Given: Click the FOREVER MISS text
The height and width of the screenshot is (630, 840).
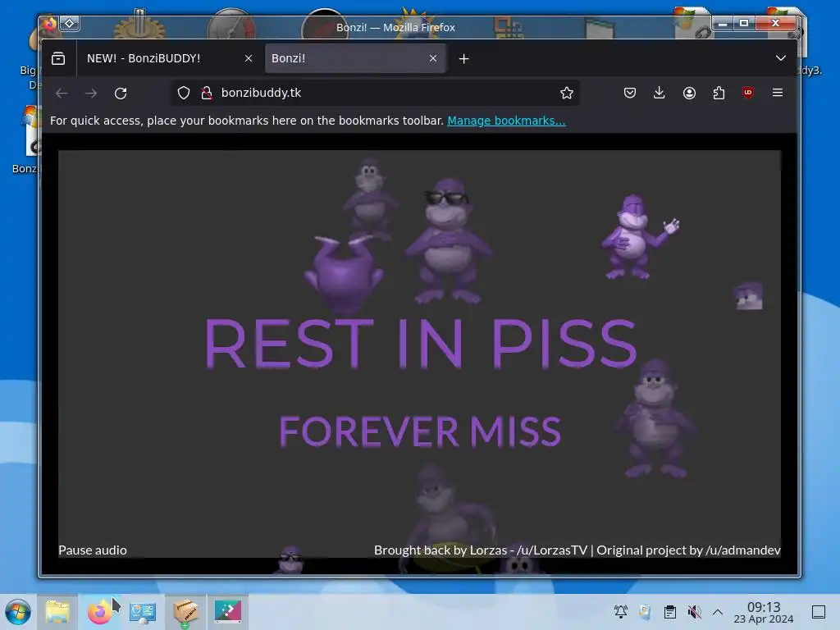Looking at the screenshot, I should pyautogui.click(x=420, y=431).
